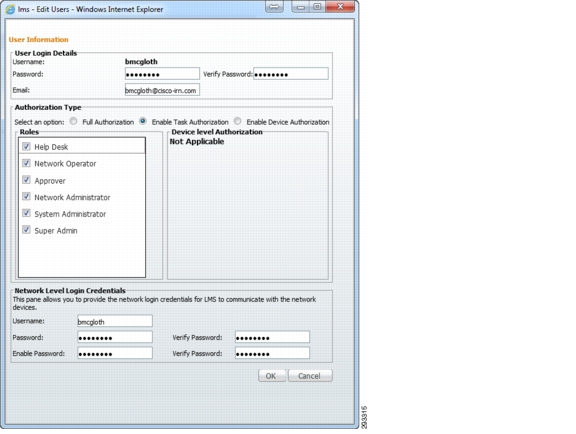Uncheck the Help Desk role
Image resolution: width=576 pixels, height=434 pixels.
[26, 147]
